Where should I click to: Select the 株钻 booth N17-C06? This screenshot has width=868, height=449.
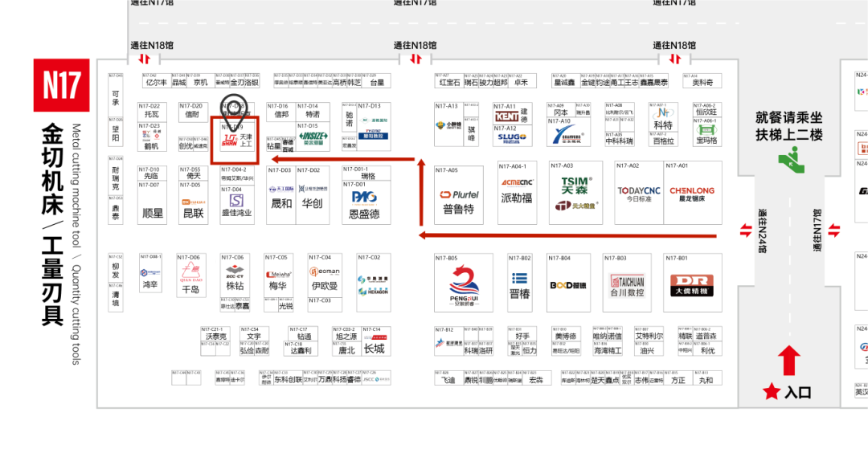click(x=235, y=275)
